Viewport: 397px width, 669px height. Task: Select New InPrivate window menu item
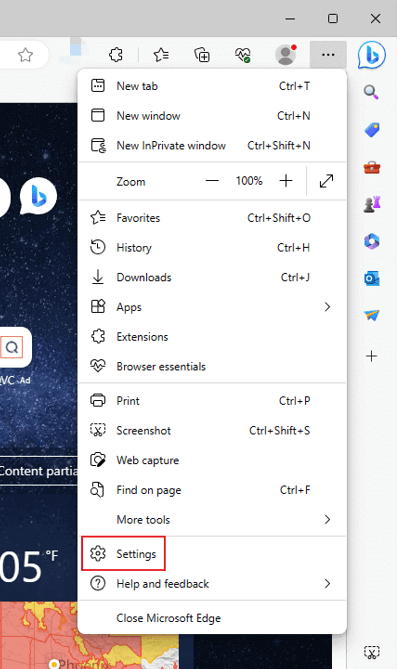click(212, 145)
